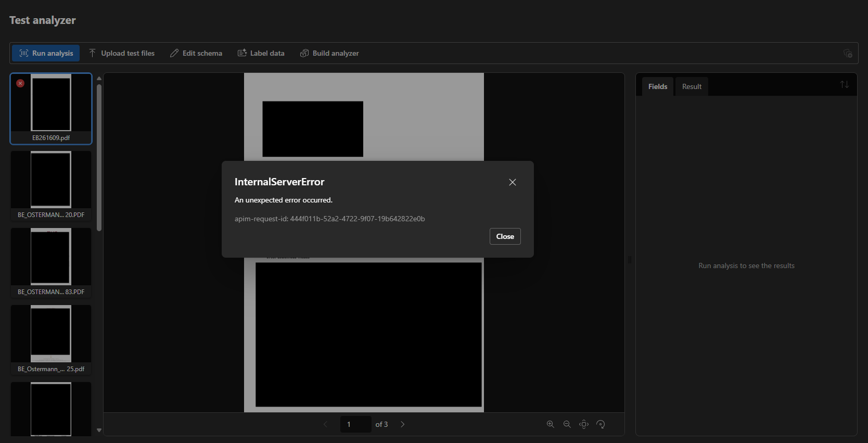Select the BE_Ostermann_...25.pdf thumbnail

[x=51, y=340]
